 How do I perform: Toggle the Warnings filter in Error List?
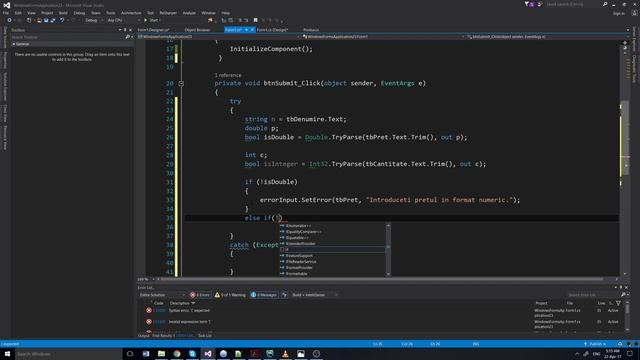(x=230, y=295)
